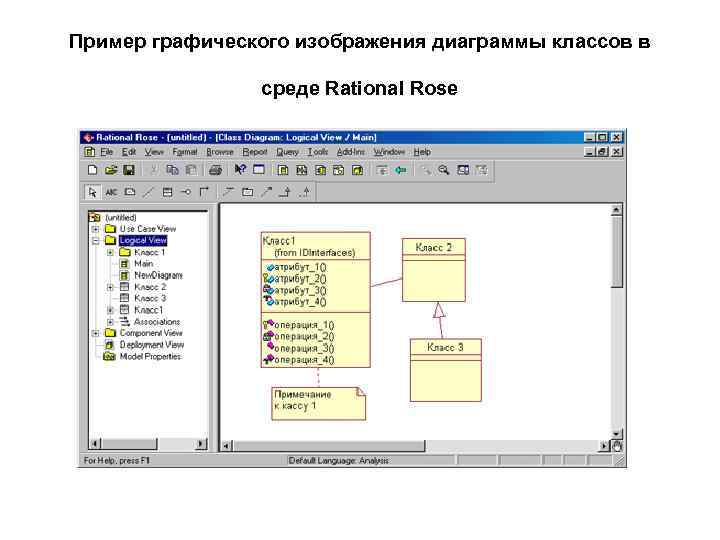This screenshot has height=540, width=720.
Task: Click the Zoom In magnifier icon
Action: (x=426, y=170)
